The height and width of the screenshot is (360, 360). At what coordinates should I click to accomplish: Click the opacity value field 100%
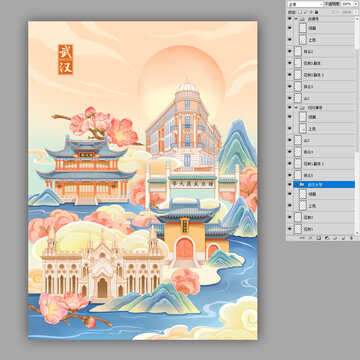coord(347,4)
